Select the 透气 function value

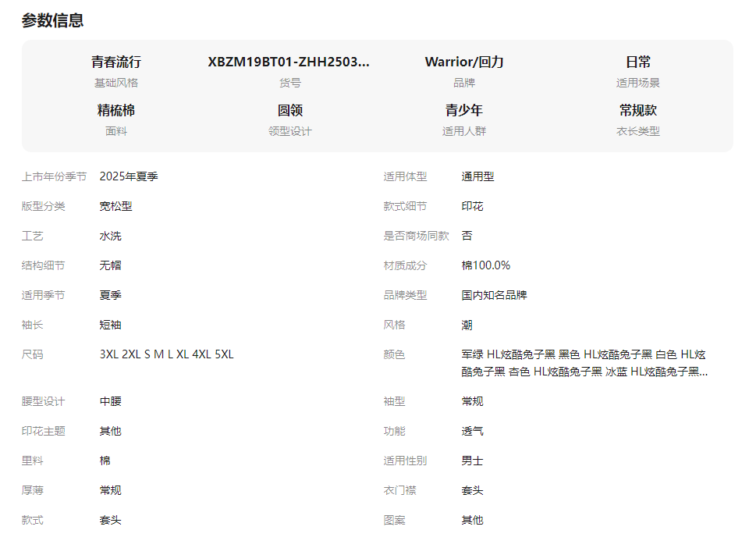[x=472, y=431]
